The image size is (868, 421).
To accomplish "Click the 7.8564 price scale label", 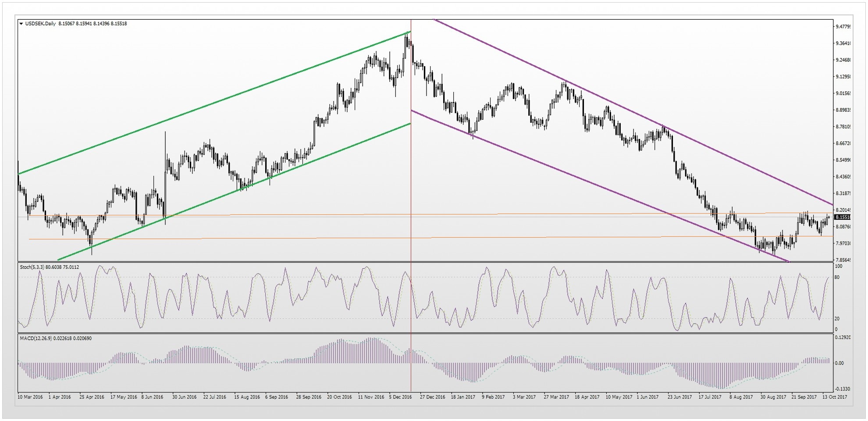I will [843, 260].
